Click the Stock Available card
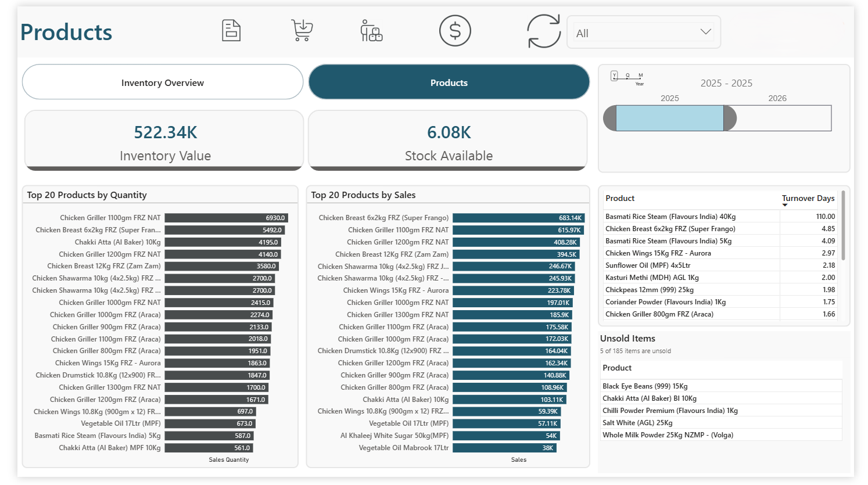Viewport: 868px width, 485px height. 448,141
